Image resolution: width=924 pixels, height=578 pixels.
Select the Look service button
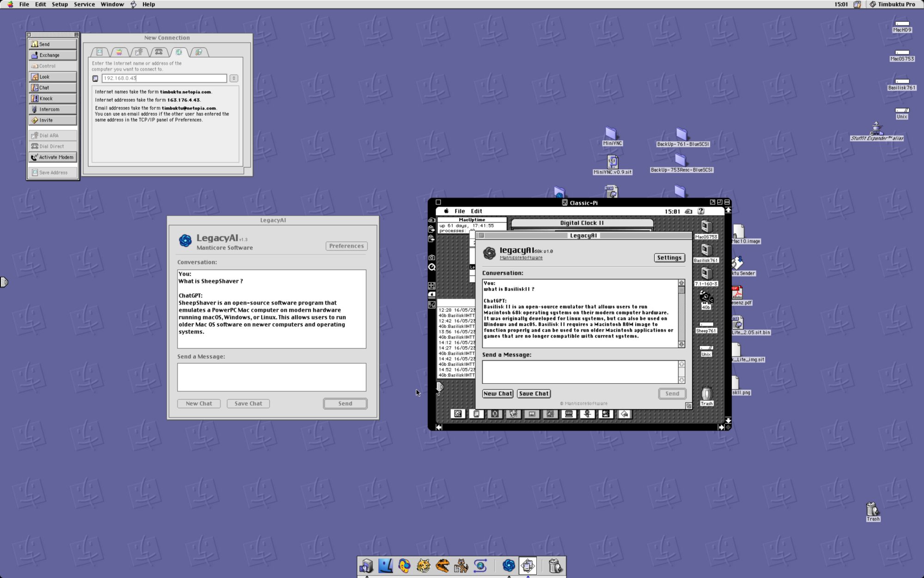[x=52, y=77]
